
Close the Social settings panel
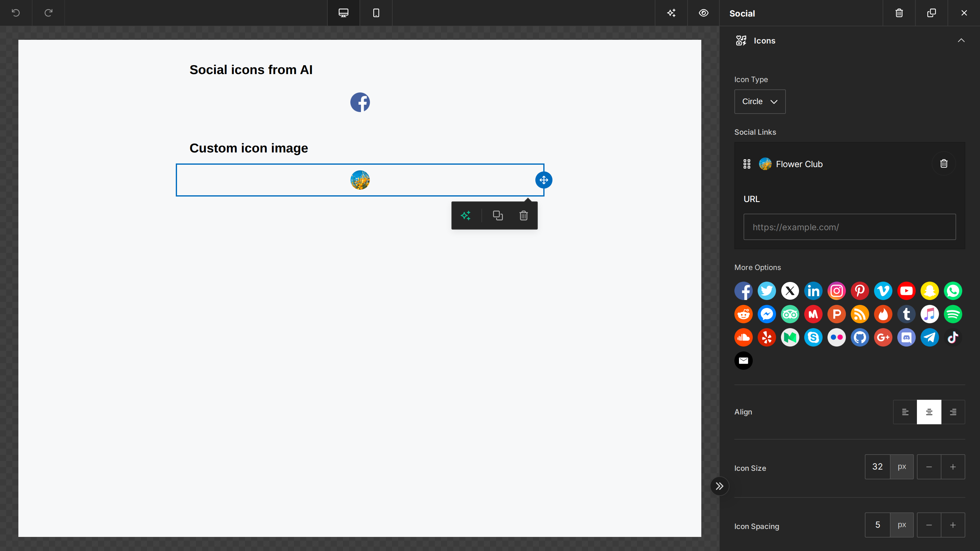click(x=964, y=13)
